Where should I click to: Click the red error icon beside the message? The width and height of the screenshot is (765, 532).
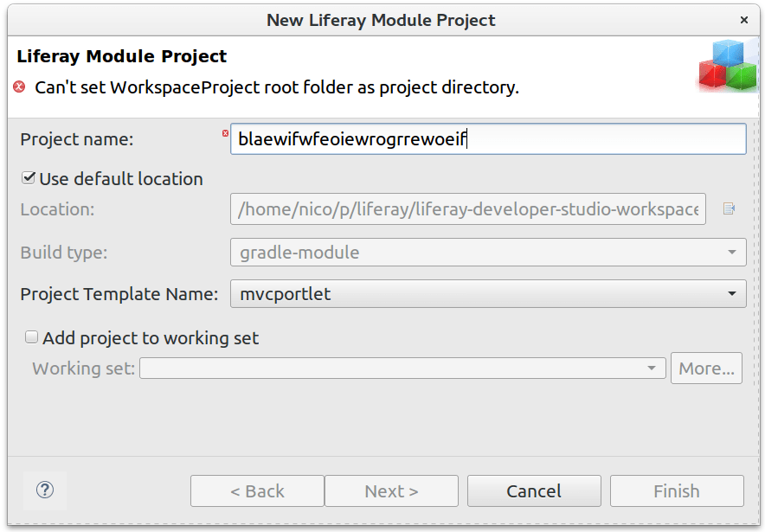[18, 86]
